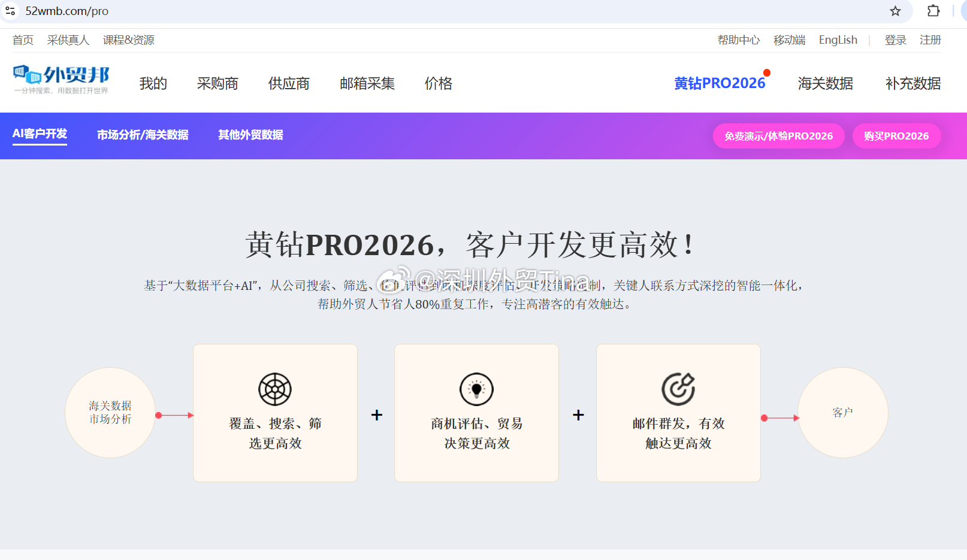Click the wheel icon above 覆盖、搜索、筛选更高效
967x560 pixels.
(x=275, y=389)
